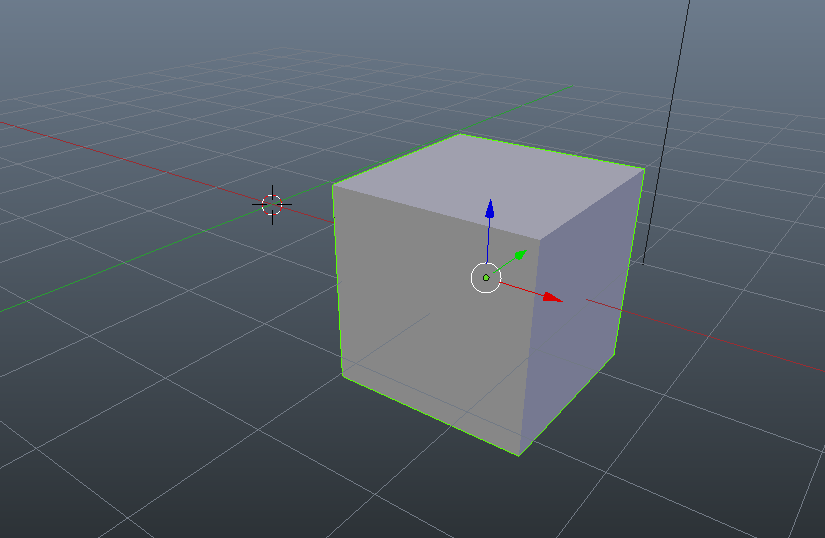Click the cube's bottom left corner
The image size is (825, 538).
tap(343, 376)
